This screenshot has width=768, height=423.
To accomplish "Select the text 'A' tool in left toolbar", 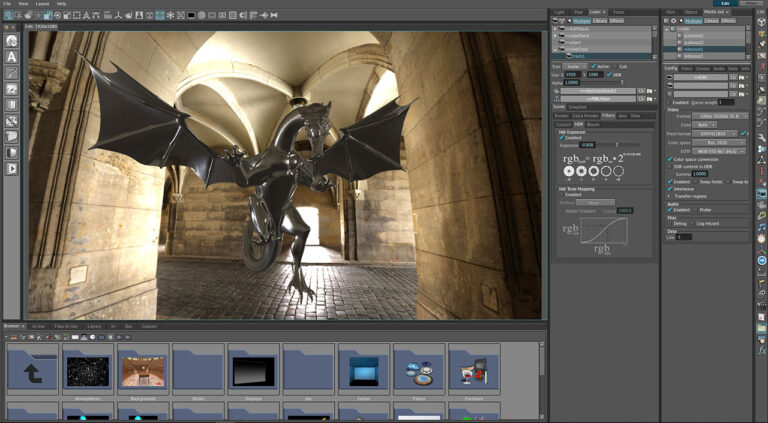I will [x=12, y=57].
